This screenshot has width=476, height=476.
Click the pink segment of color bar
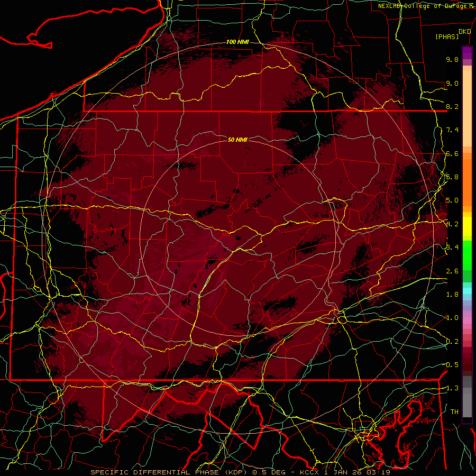pyautogui.click(x=467, y=321)
